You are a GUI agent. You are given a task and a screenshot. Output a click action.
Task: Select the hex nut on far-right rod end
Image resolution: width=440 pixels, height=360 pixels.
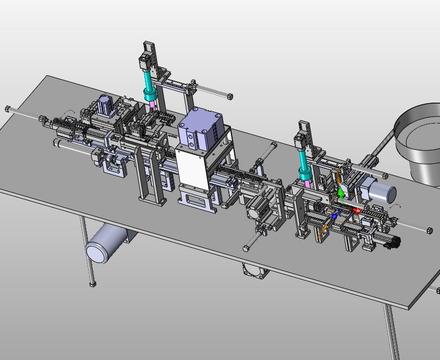[x=429, y=230]
